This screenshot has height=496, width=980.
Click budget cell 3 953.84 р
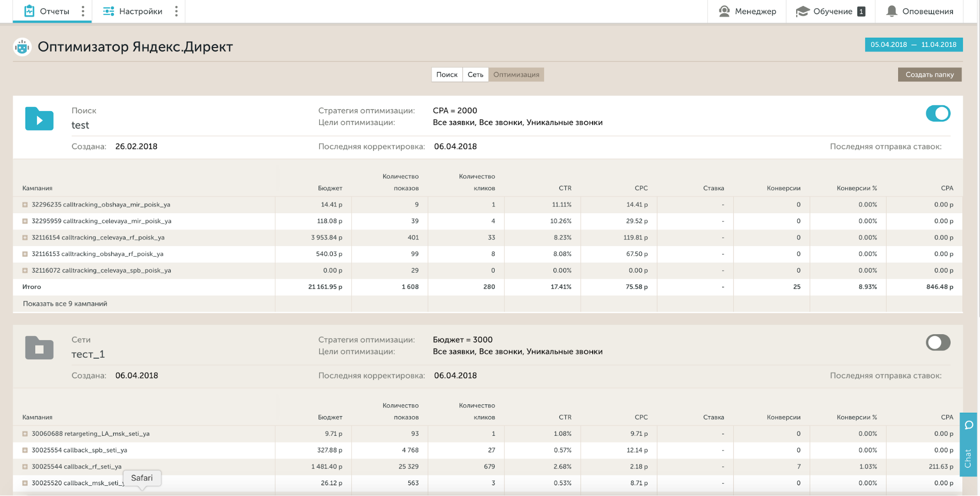[327, 238]
